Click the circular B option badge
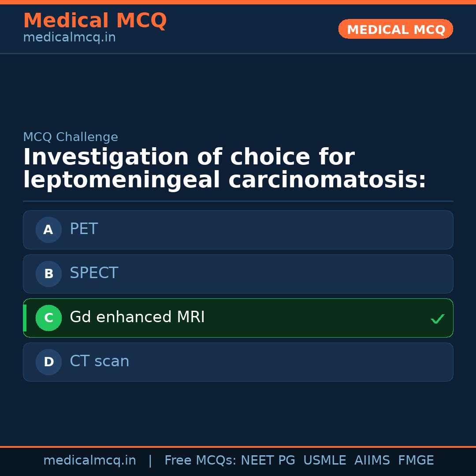The height and width of the screenshot is (476, 476). point(48,274)
